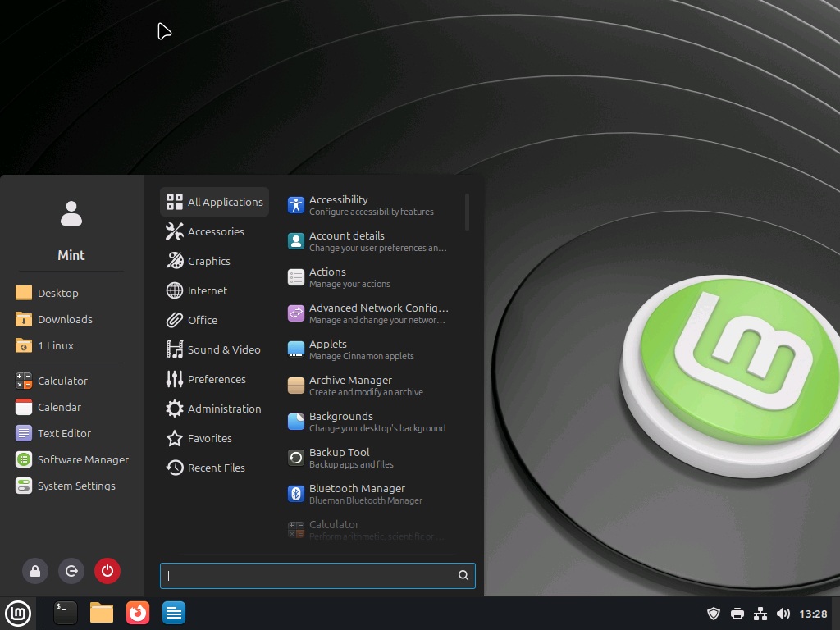The image size is (840, 630).
Task: Launch Calculator from the favorites sidebar
Action: [71, 381]
